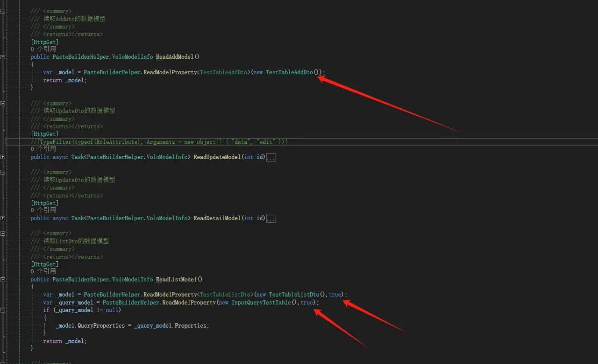
Task: Collapse the ReadAddModel method body
Action: click(3, 57)
